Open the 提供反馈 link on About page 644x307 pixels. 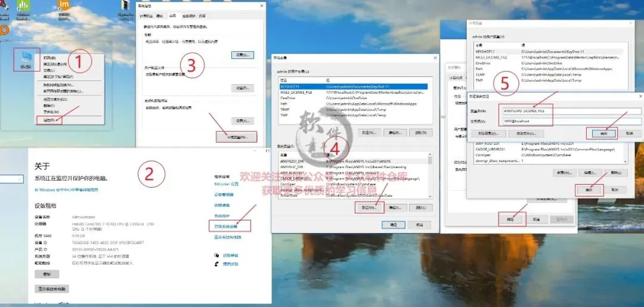(230, 264)
